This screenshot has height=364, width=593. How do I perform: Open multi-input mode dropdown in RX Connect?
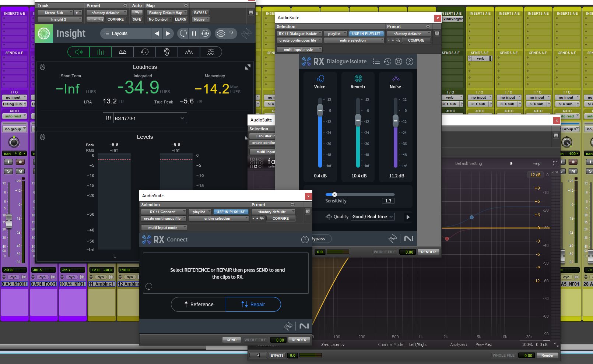164,228
